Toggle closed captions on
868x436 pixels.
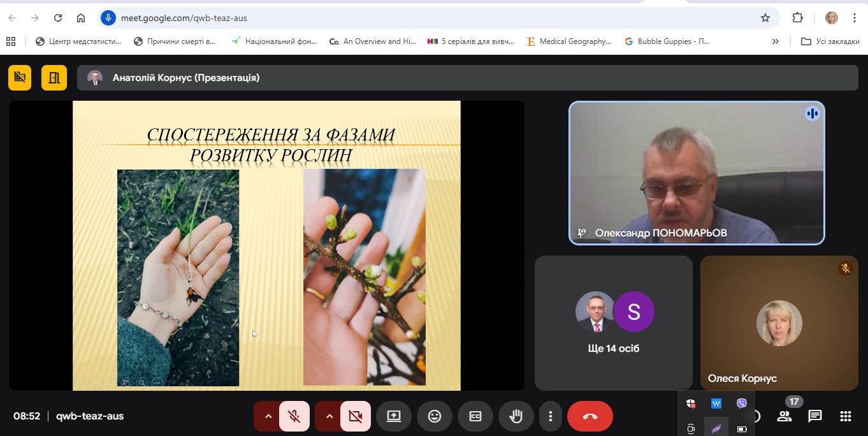point(475,416)
